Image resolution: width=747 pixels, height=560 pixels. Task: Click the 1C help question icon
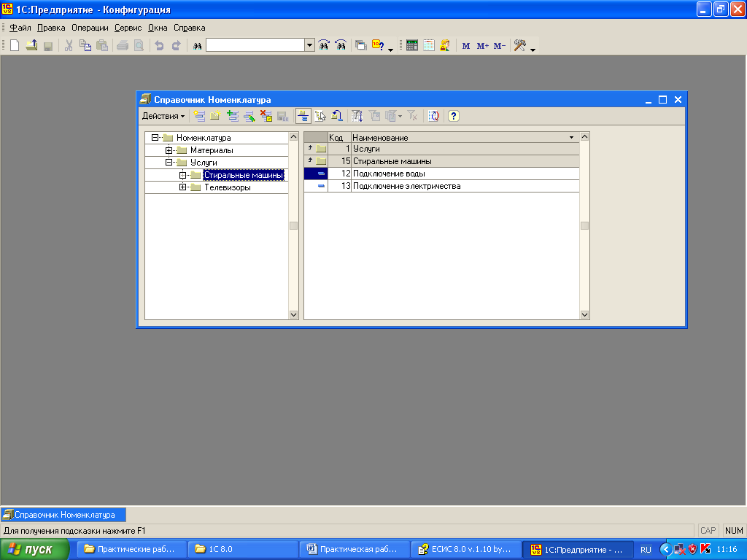[x=378, y=46]
